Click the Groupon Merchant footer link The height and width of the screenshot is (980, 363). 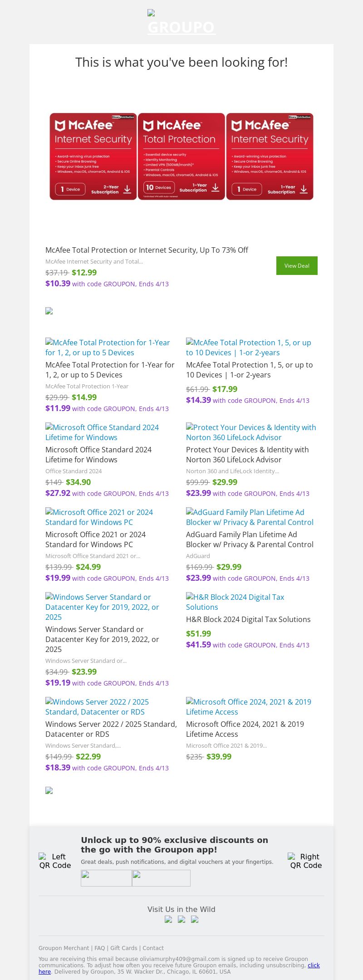64,948
